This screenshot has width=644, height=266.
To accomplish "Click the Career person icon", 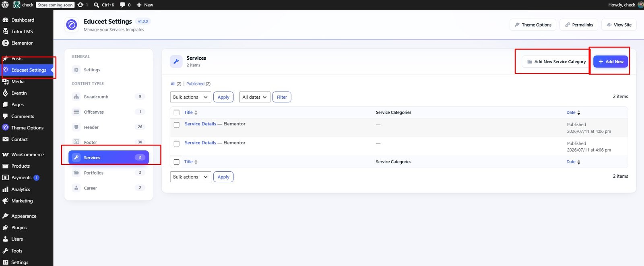I will [x=76, y=188].
